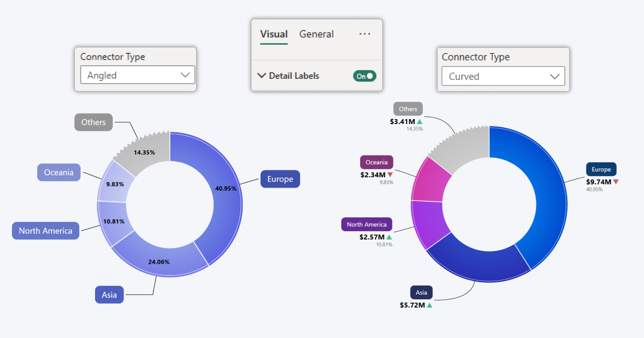Viewport: 644px width, 338px height.
Task: Click red down arrow beside $9.74M
Action: coord(616,182)
